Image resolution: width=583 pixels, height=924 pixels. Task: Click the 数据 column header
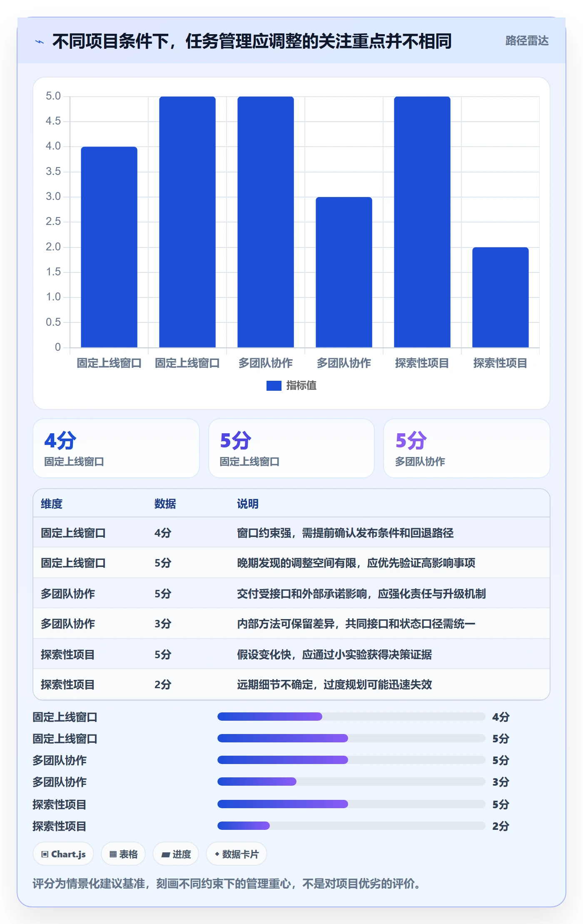[x=165, y=504]
